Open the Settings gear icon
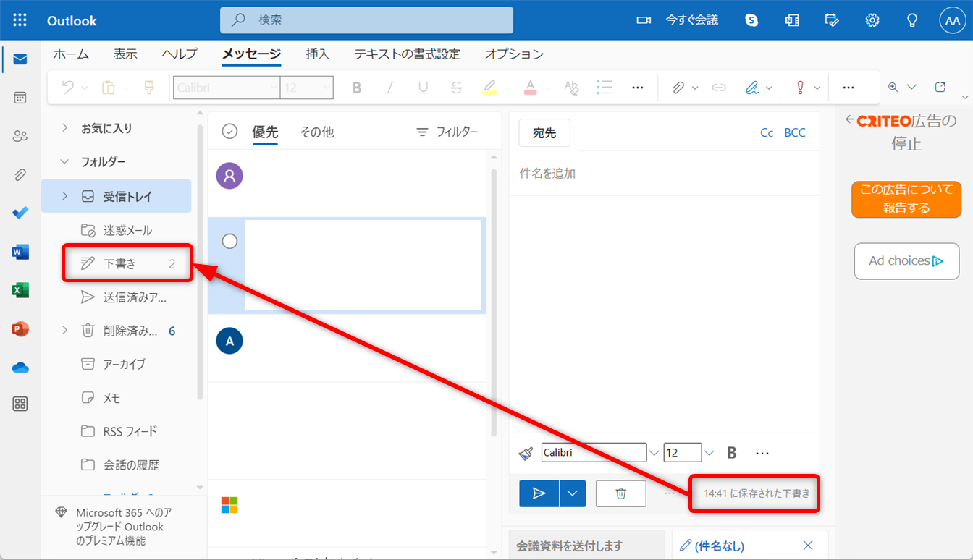Image resolution: width=973 pixels, height=560 pixels. click(872, 20)
